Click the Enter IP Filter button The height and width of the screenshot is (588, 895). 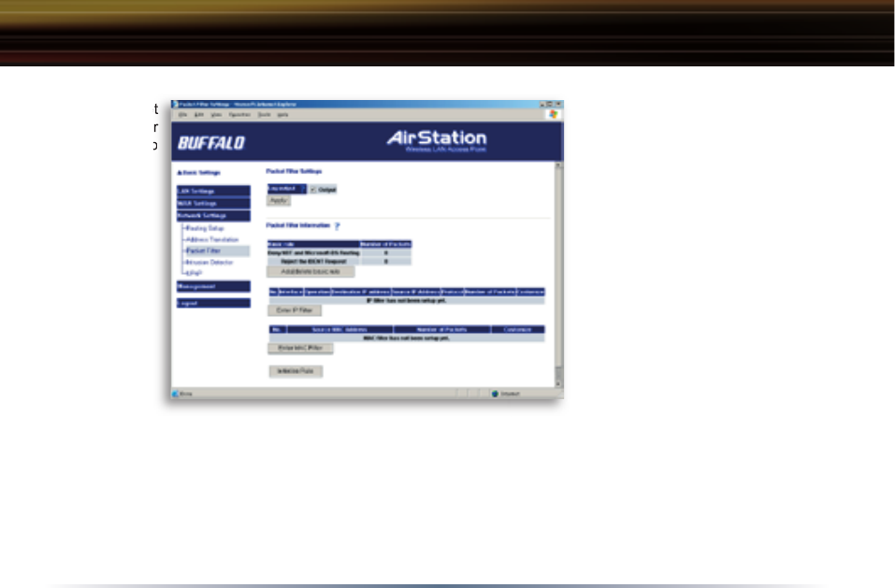coord(295,310)
